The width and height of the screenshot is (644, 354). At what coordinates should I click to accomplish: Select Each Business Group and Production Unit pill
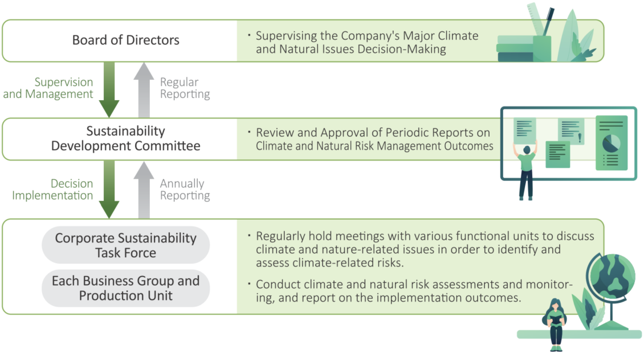(126, 288)
